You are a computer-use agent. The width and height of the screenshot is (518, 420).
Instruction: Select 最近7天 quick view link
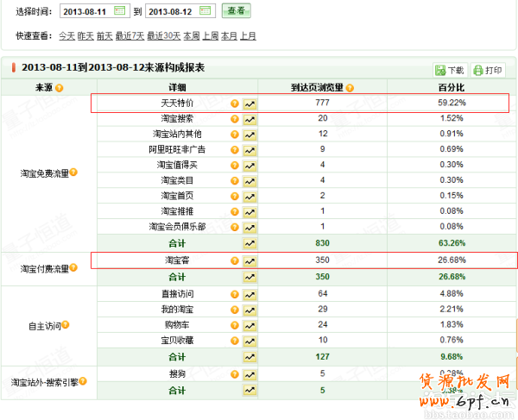coord(129,35)
